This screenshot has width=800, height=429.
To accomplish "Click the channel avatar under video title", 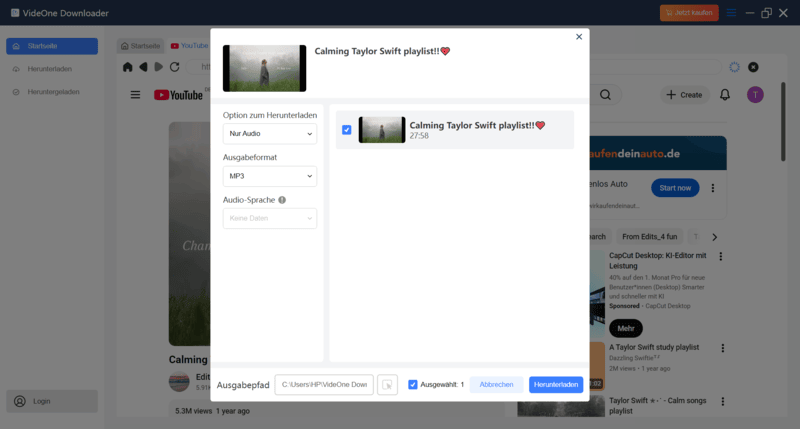I will click(179, 382).
